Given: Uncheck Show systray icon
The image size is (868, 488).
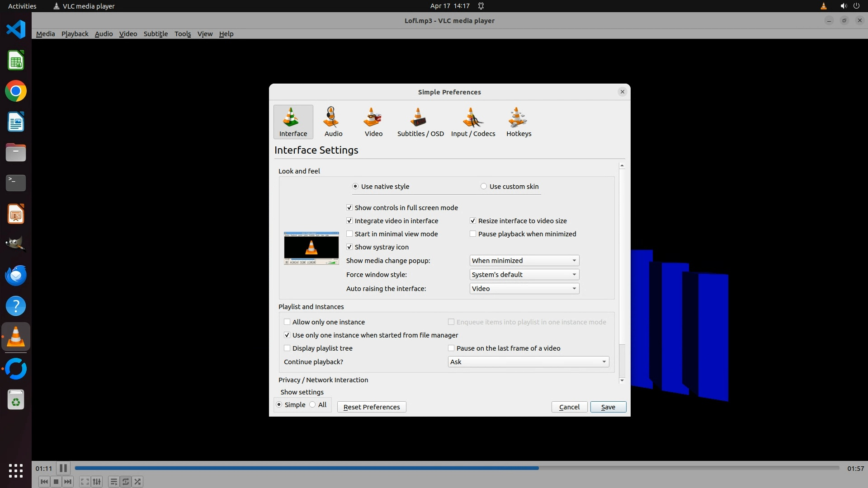Looking at the screenshot, I should click(349, 247).
